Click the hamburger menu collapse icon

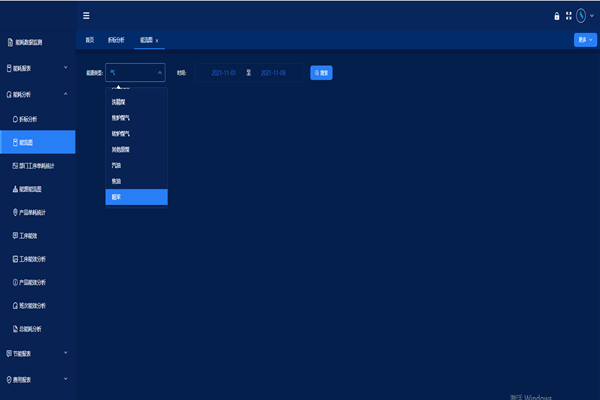[86, 15]
